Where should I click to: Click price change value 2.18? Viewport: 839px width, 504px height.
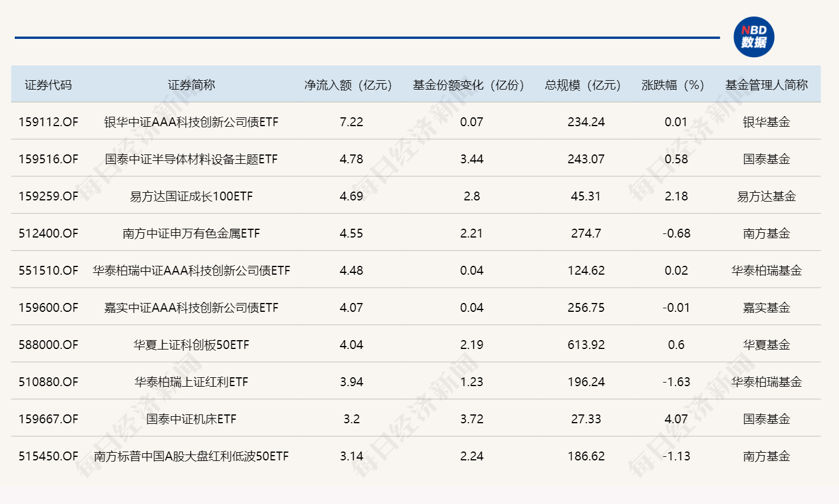[x=676, y=196]
